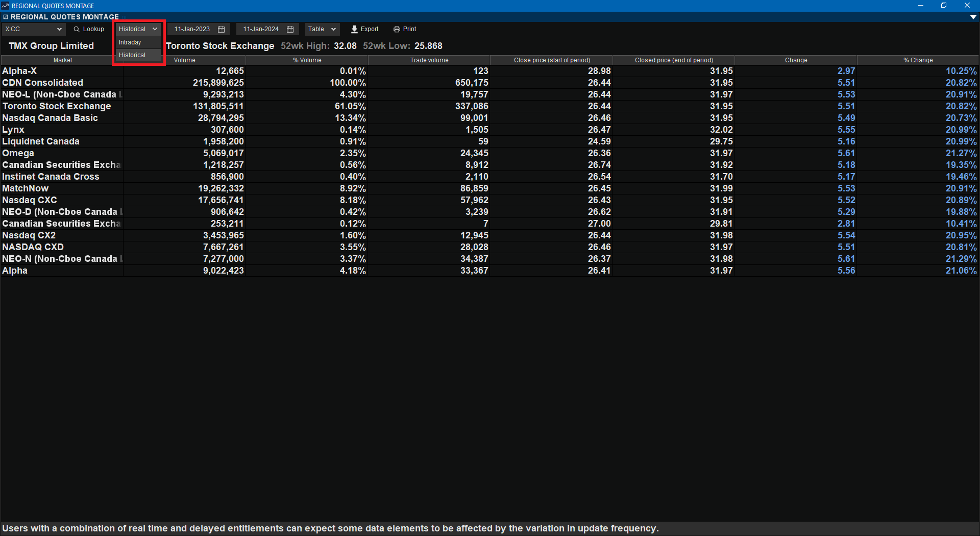
Task: Select the CDN Consolidated row
Action: pyautogui.click(x=489, y=83)
